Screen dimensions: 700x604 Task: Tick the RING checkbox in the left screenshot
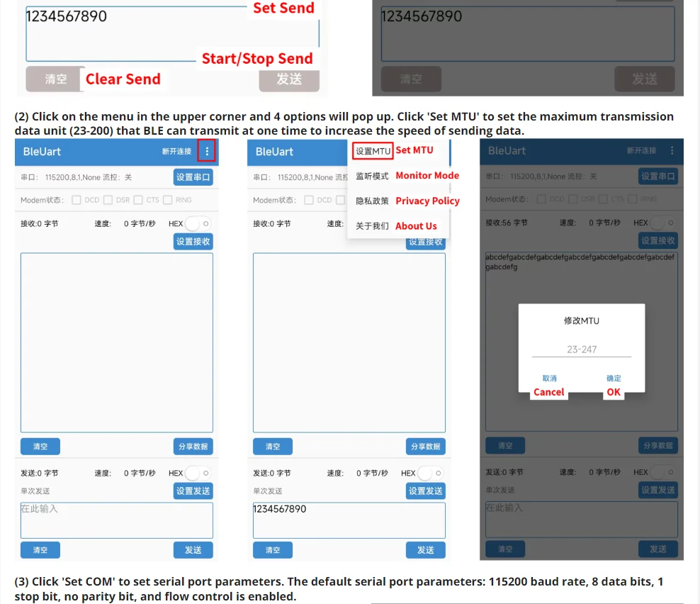pyautogui.click(x=167, y=200)
